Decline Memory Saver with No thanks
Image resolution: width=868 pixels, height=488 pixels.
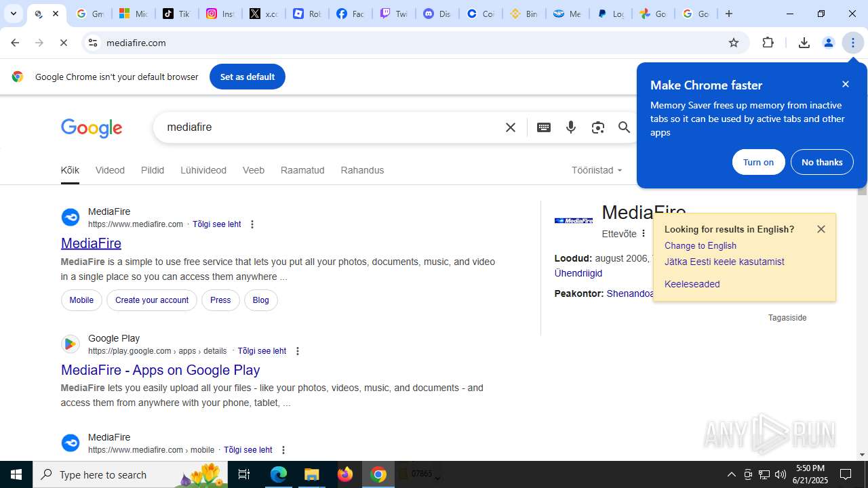(x=822, y=162)
